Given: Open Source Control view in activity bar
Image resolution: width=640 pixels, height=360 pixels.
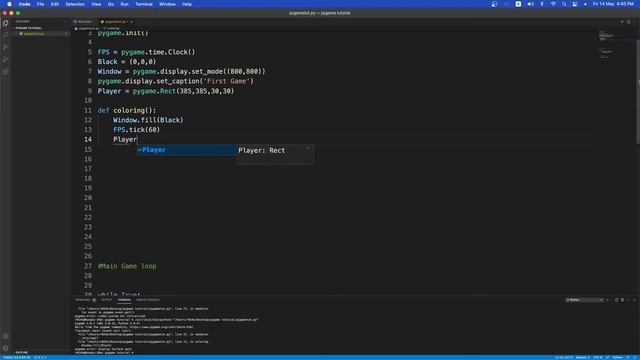Looking at the screenshot, I should [5, 47].
